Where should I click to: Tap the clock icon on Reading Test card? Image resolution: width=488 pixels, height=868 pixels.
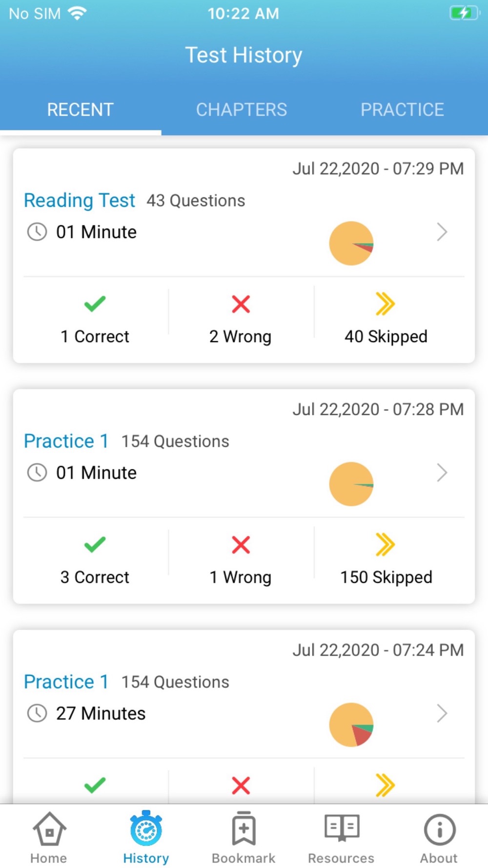pos(37,232)
